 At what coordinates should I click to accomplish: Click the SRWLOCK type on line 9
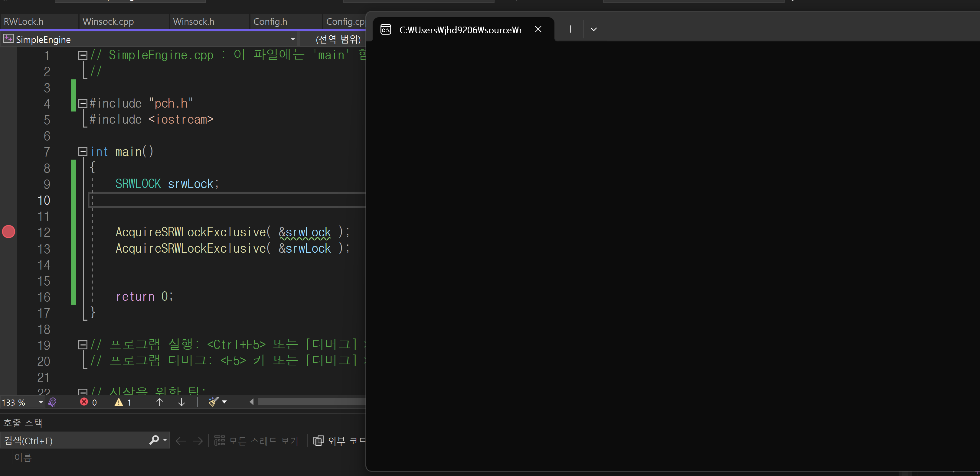pyautogui.click(x=138, y=184)
